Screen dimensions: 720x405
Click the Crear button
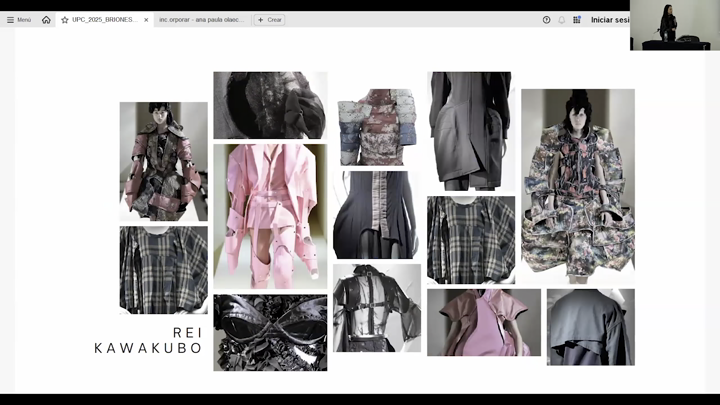(270, 20)
